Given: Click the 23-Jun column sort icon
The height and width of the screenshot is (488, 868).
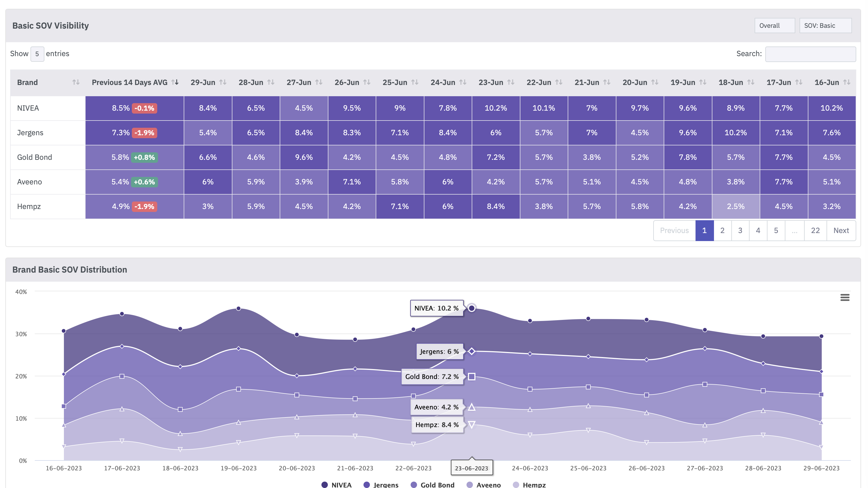Looking at the screenshot, I should 511,82.
